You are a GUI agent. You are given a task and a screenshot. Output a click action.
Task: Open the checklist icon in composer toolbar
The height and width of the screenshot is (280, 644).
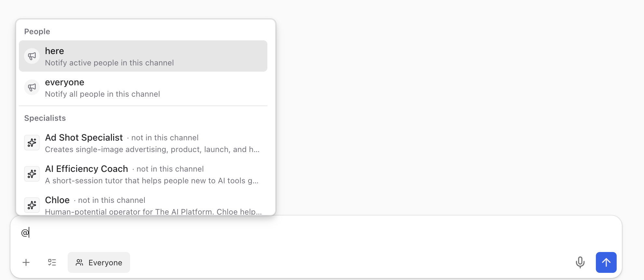point(52,262)
